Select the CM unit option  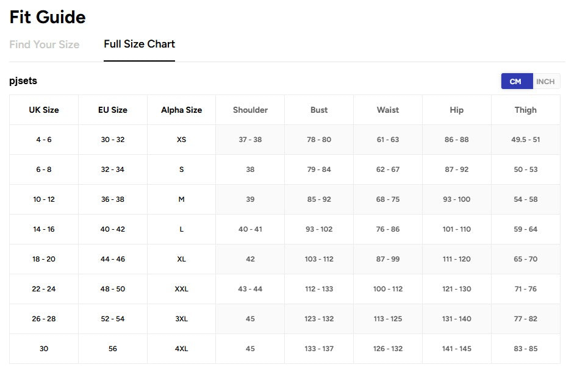[516, 82]
